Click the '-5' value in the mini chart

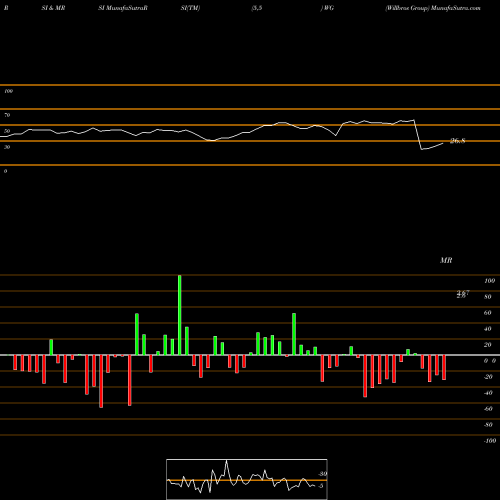coord(320,486)
